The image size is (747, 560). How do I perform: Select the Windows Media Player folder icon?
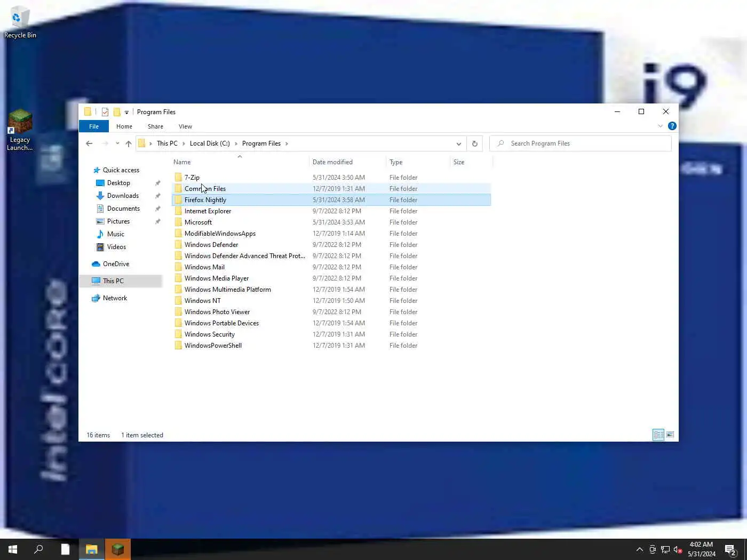coord(178,278)
